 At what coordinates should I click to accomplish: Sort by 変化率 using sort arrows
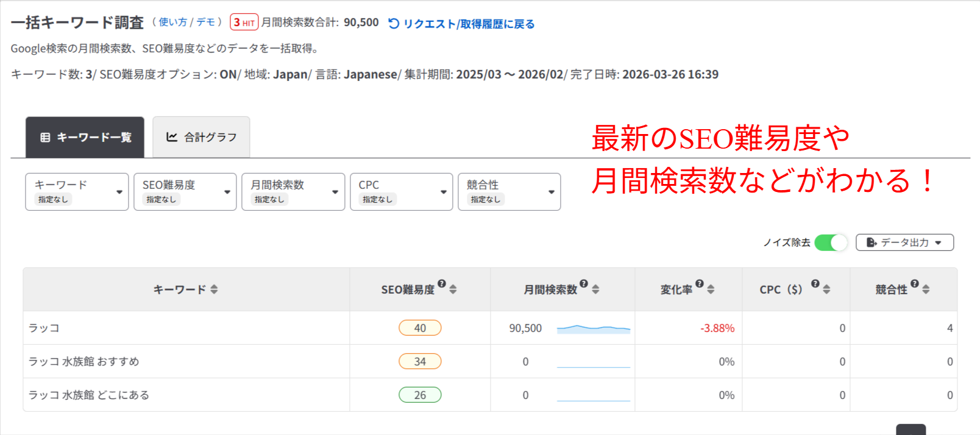click(x=711, y=289)
